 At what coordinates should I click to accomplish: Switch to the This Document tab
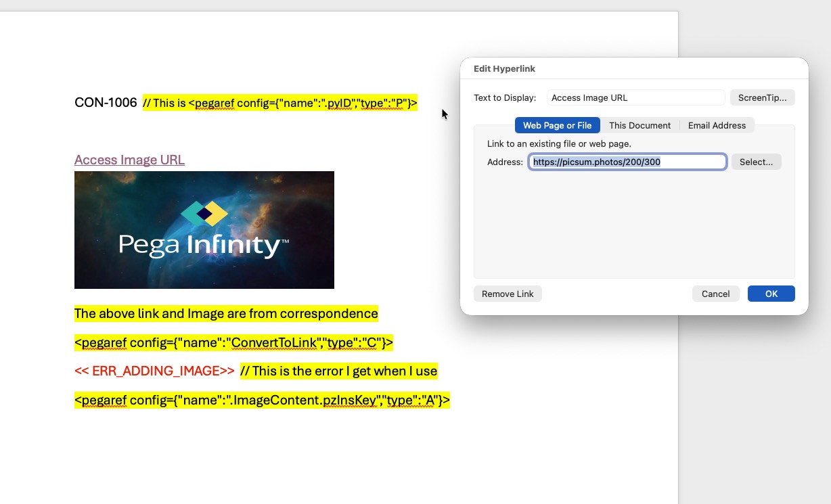pyautogui.click(x=639, y=125)
